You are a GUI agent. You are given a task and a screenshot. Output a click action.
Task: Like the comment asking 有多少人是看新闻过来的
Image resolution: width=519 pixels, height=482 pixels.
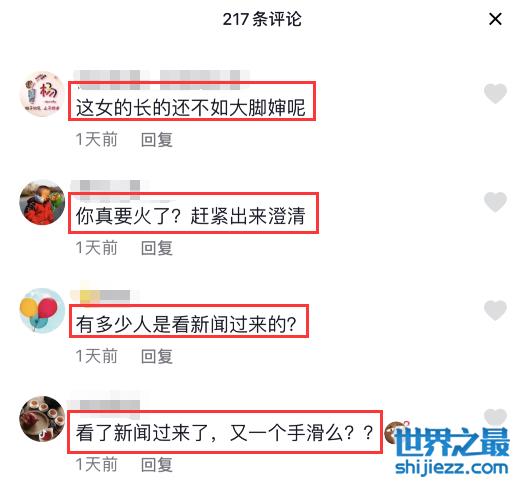click(495, 310)
